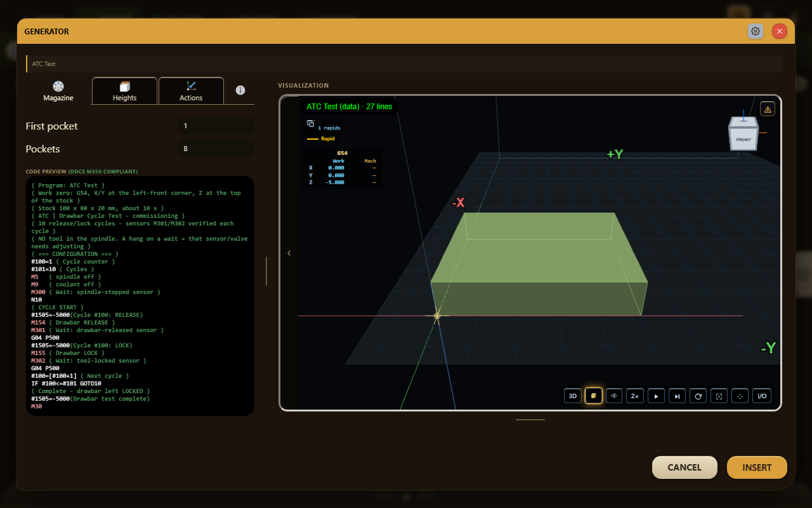Restart the simulation with the reload icon
812x508 pixels.
tap(698, 396)
